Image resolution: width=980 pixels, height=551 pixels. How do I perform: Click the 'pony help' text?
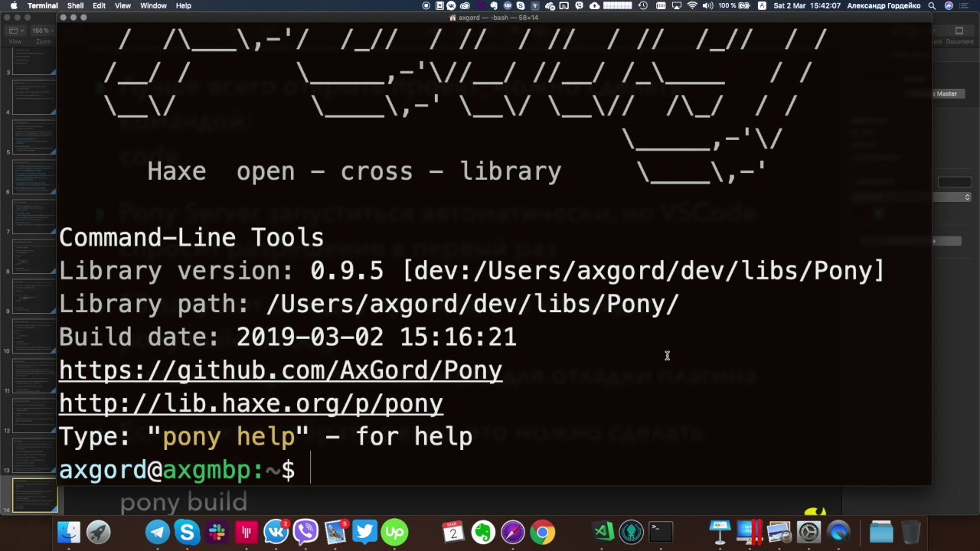click(x=228, y=437)
